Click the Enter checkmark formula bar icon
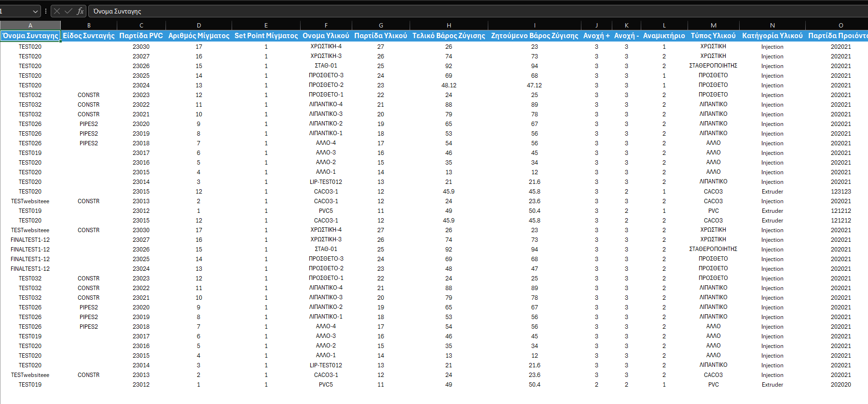 pyautogui.click(x=68, y=11)
